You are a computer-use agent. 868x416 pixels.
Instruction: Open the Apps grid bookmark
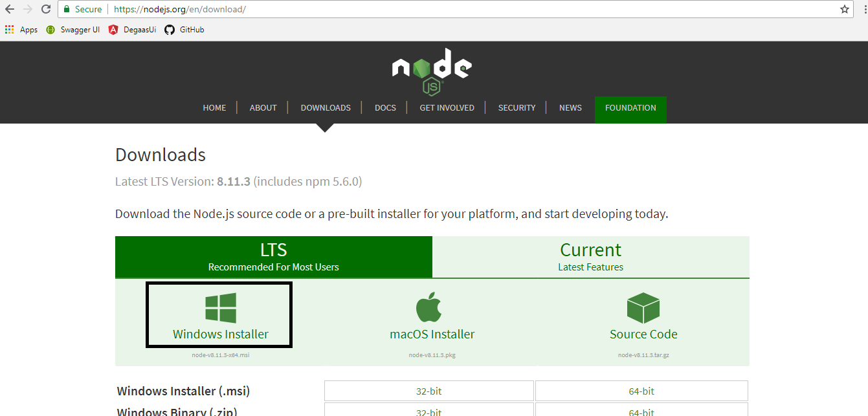coord(21,30)
